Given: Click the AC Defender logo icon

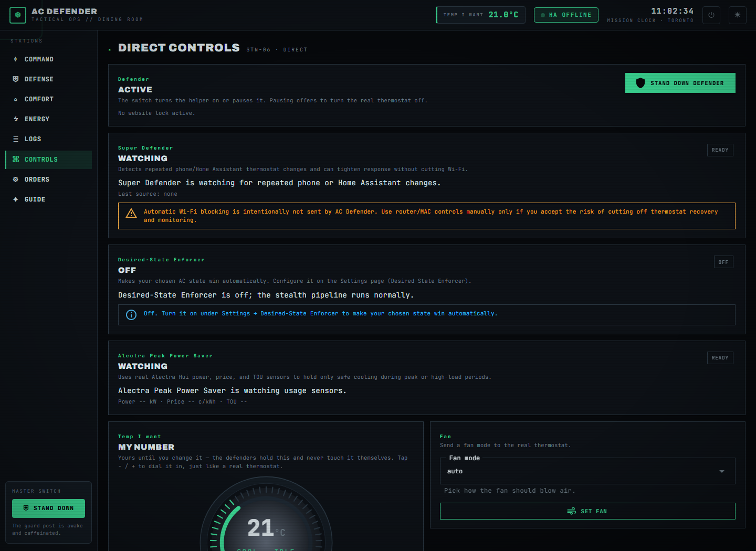Looking at the screenshot, I should [18, 15].
